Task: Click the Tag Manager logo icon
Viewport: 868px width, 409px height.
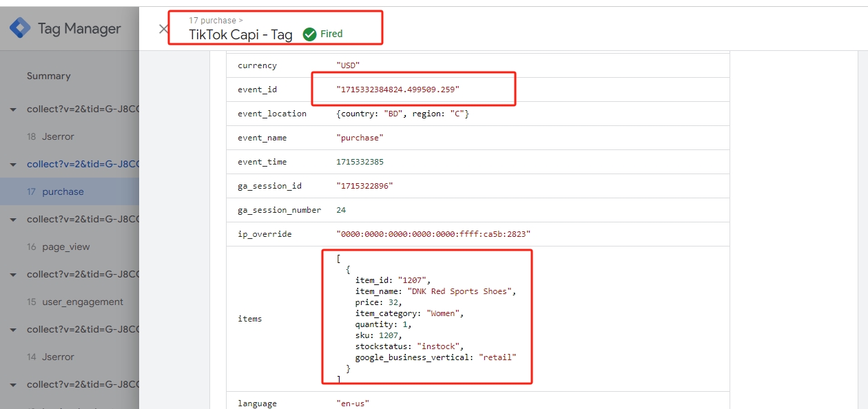Action: [x=20, y=28]
